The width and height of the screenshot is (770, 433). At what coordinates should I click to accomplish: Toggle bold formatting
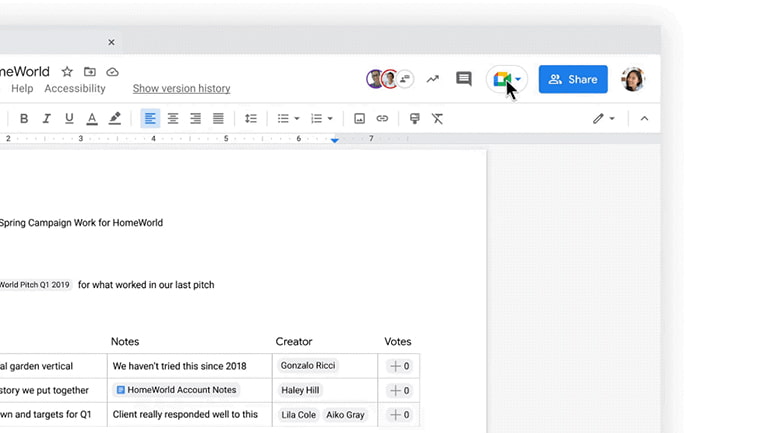pyautogui.click(x=24, y=118)
